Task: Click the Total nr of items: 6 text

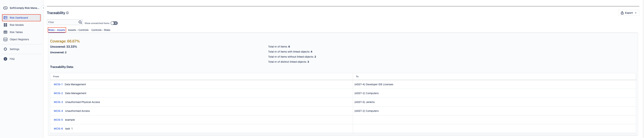Action: coord(279,47)
